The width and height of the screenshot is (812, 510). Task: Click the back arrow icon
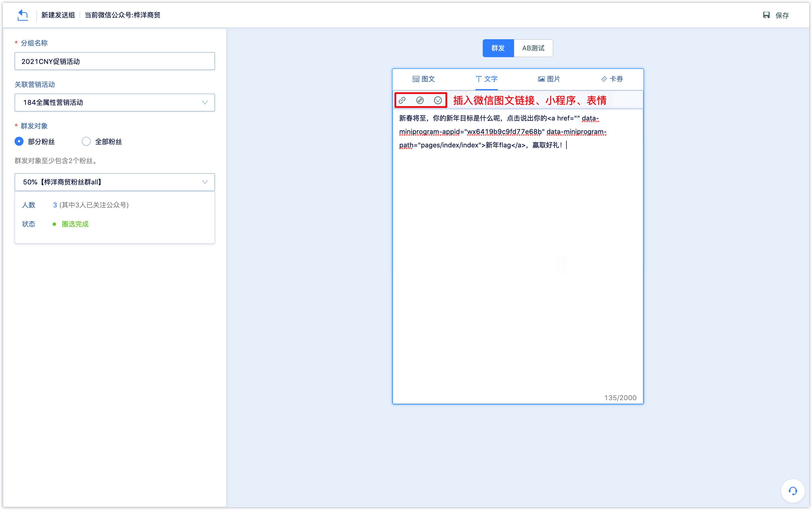[23, 15]
